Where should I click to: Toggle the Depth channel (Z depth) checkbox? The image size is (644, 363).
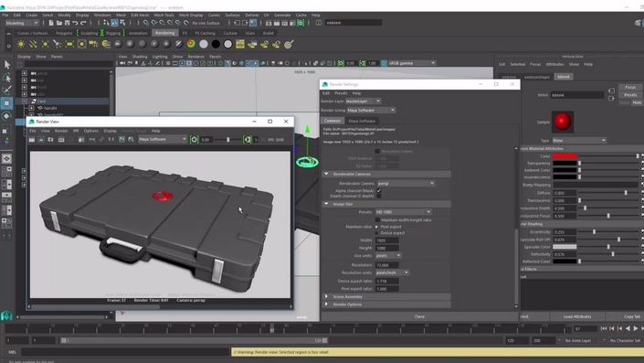(379, 196)
